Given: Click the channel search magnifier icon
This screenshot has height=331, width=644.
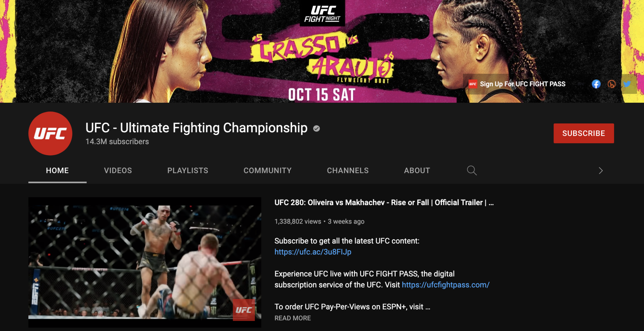Looking at the screenshot, I should 472,171.
